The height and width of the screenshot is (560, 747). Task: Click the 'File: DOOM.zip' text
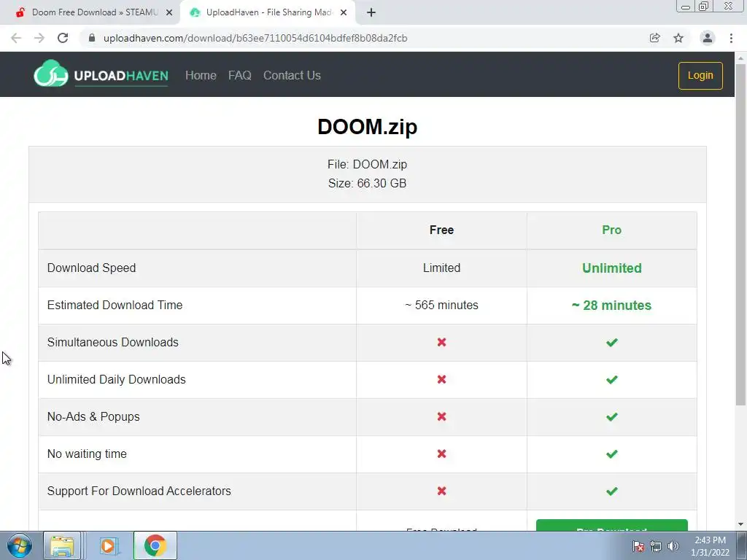click(368, 164)
